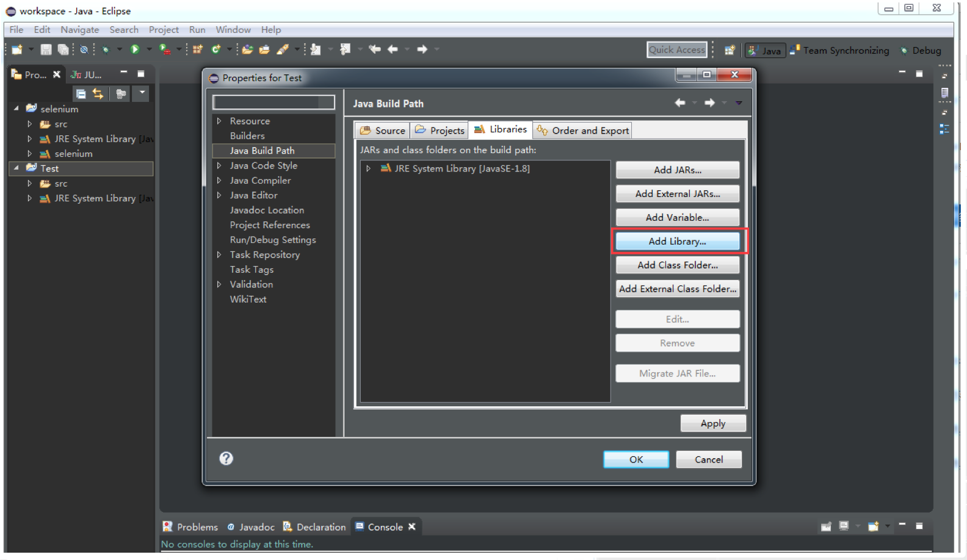Image resolution: width=967 pixels, height=560 pixels.
Task: Open the Window menu
Action: click(x=233, y=30)
